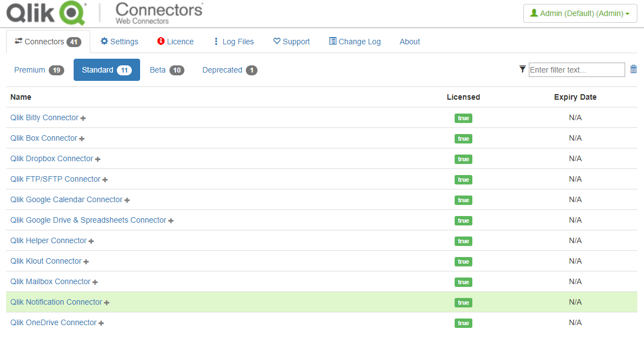Go to the Log Files tab

pos(233,42)
